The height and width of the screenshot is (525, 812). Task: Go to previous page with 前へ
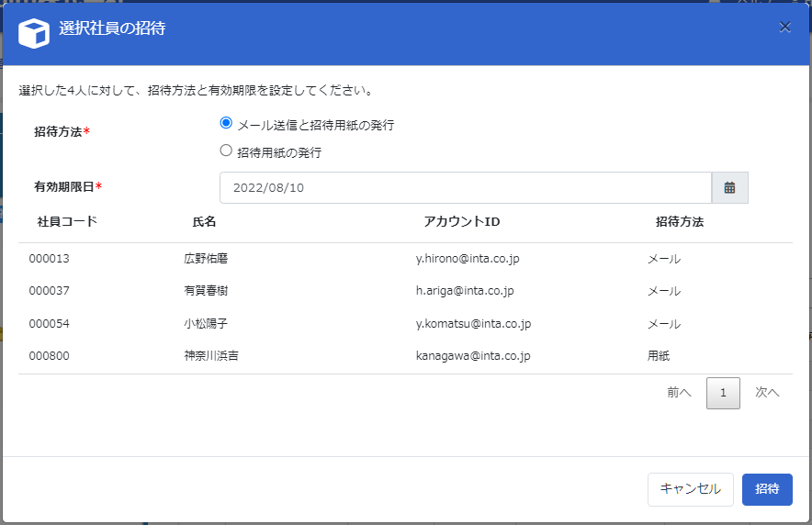pos(679,392)
